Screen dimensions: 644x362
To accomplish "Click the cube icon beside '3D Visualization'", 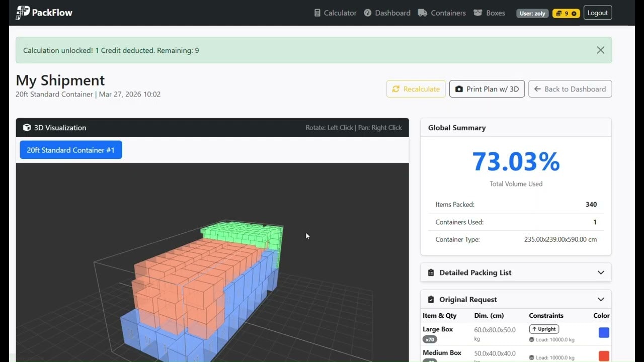I will click(27, 128).
